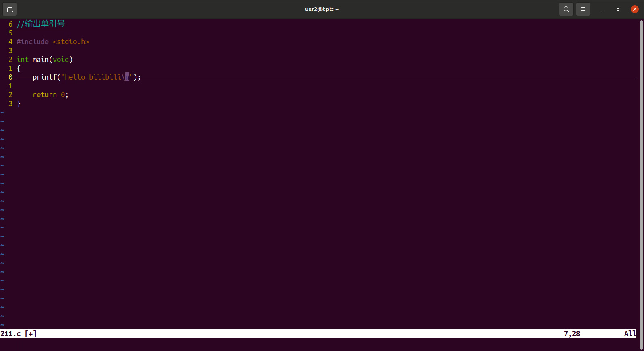This screenshot has width=644, height=351.
Task: Click relative line number 4 beside #include
Action: [x=10, y=42]
